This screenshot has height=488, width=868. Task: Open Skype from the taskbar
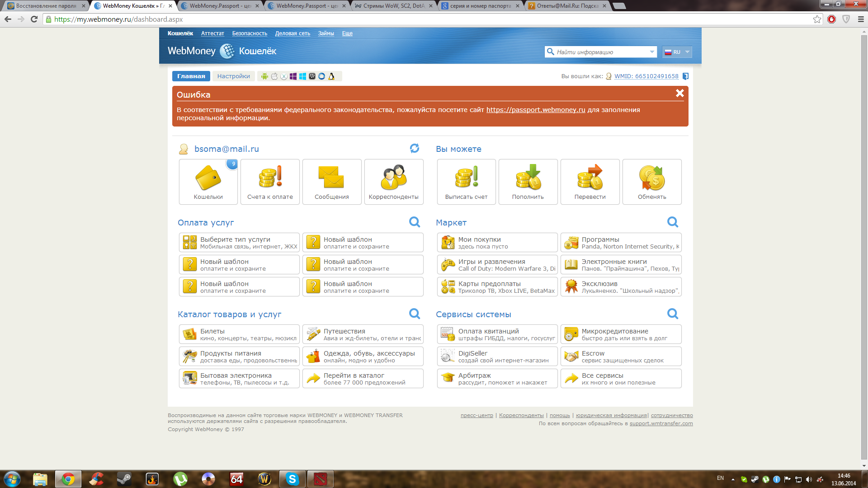pos(292,479)
